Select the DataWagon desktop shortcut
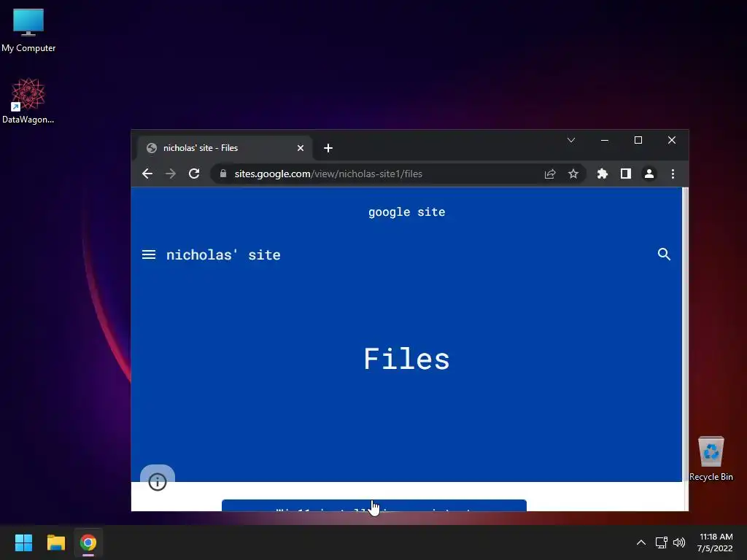 point(28,101)
